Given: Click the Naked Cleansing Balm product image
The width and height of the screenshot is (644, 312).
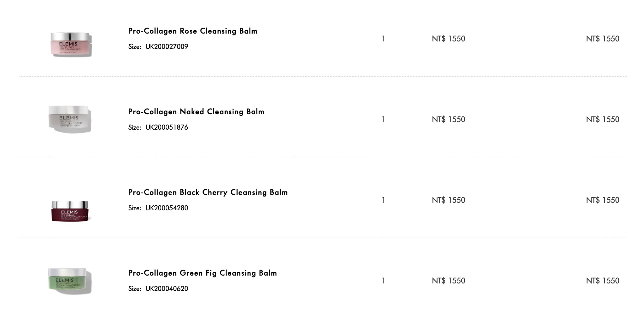Looking at the screenshot, I should [x=70, y=120].
